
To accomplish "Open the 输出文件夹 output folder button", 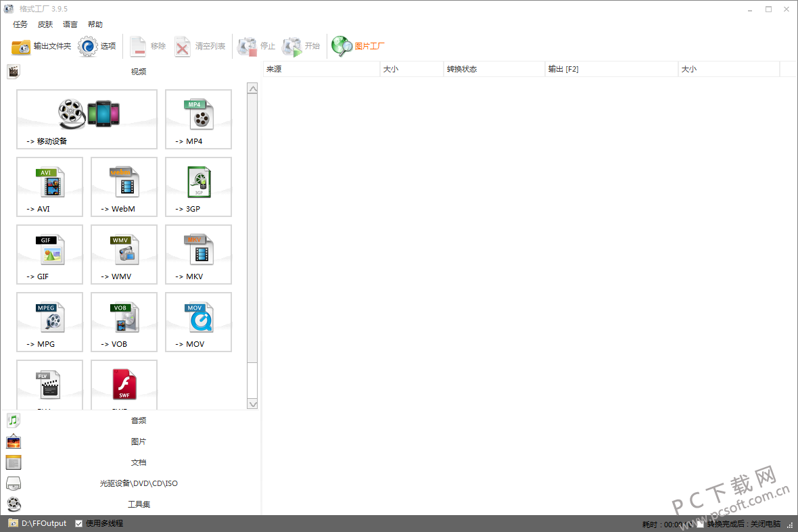I will 41,46.
